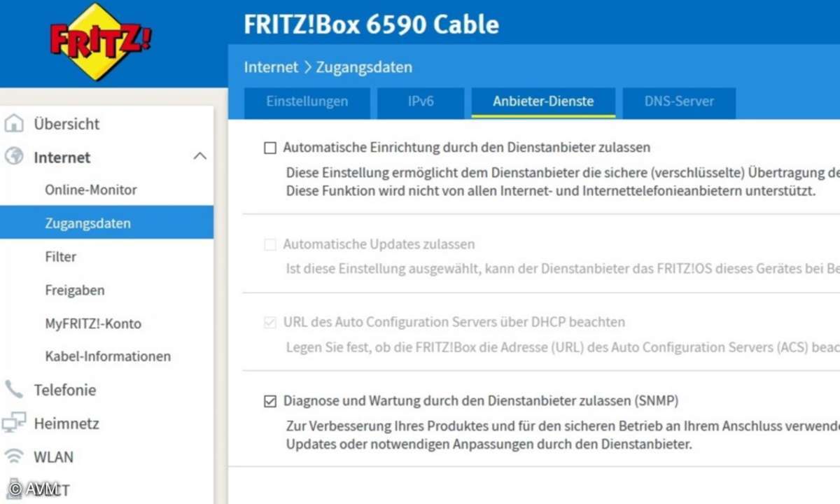Open the DNS-Server tab
Screen dimensions: 840x504
click(679, 101)
